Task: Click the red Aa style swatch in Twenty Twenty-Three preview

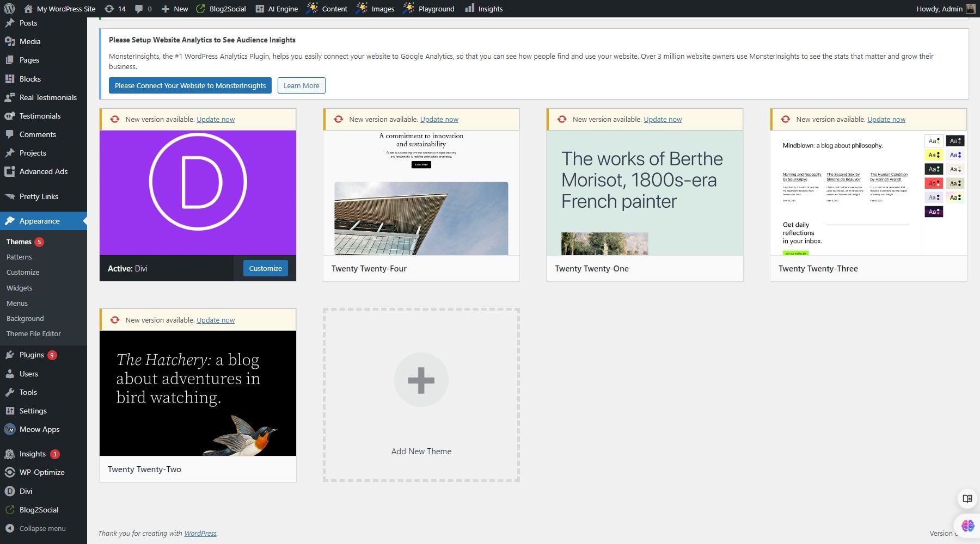Action: [933, 183]
